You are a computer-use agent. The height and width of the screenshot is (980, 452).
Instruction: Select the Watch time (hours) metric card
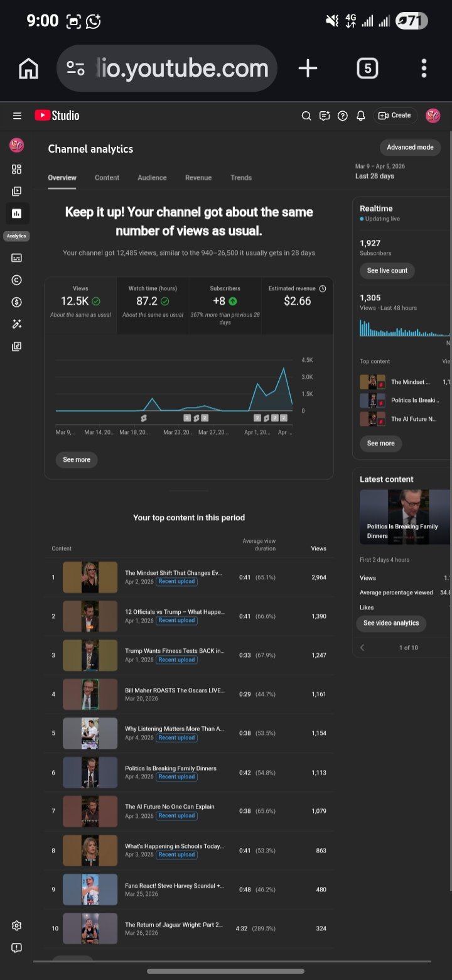click(153, 305)
